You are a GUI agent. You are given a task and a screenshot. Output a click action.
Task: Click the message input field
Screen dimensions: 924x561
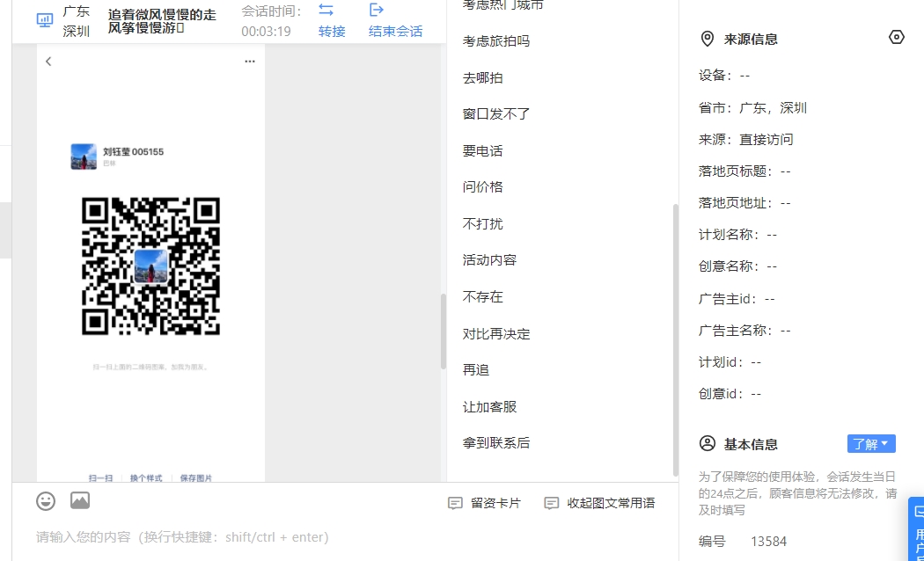(x=345, y=537)
